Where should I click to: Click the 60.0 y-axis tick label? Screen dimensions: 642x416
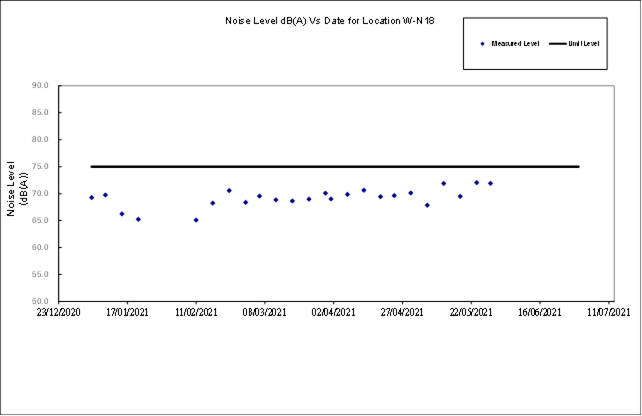tap(40, 247)
